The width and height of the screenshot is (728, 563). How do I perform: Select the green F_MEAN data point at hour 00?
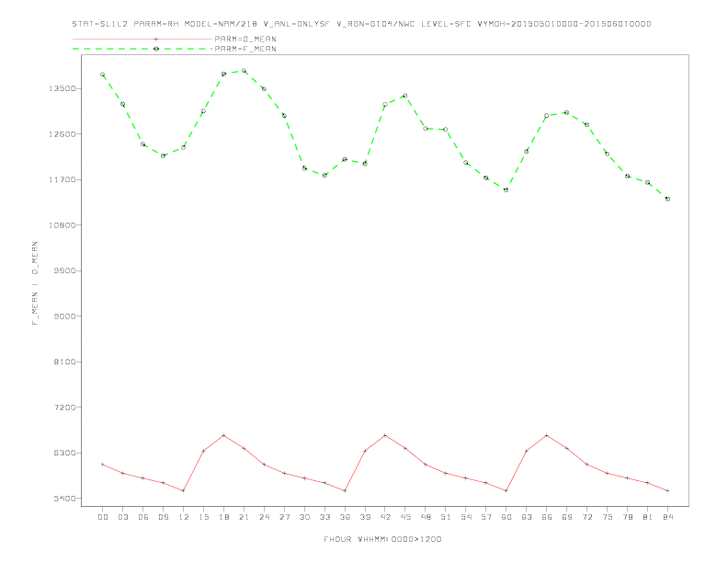point(103,75)
